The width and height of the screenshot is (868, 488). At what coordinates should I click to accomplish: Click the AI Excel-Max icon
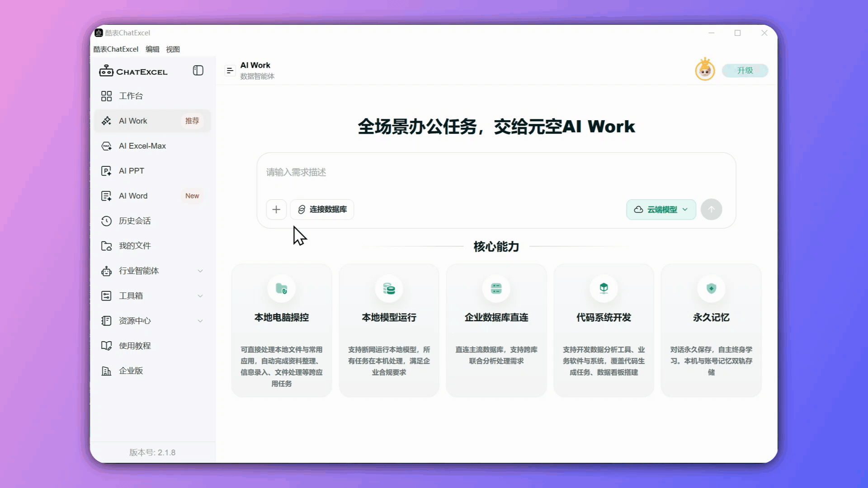click(x=106, y=146)
